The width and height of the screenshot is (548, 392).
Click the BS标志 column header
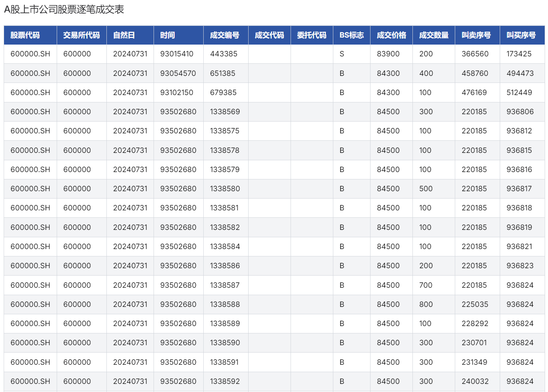tap(352, 35)
